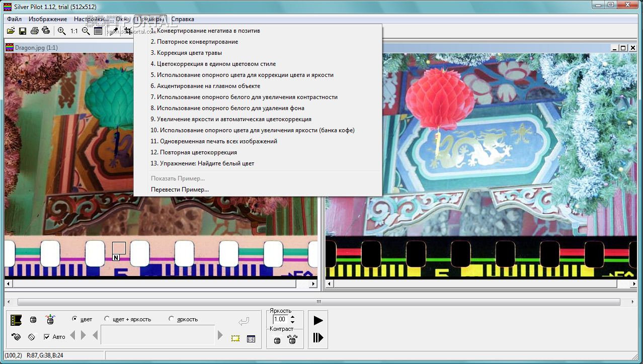
Task: Choose example 5 about коррекции цвета и яркости
Action: 258,75
